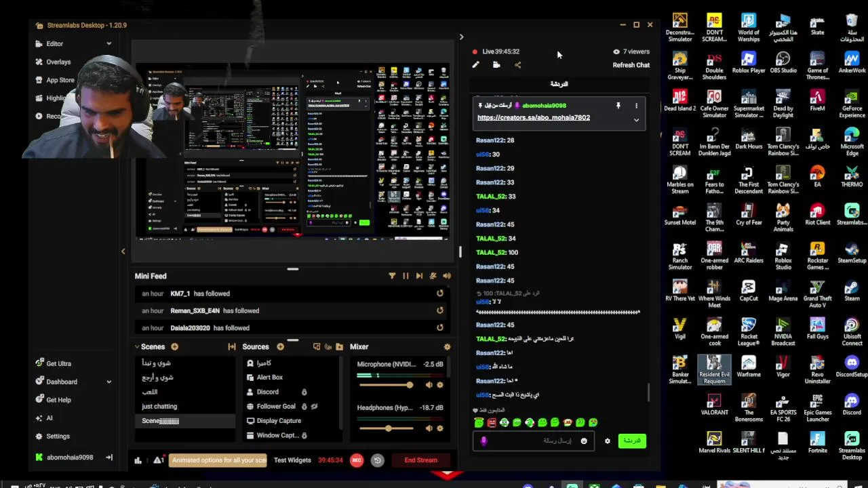Toggle the replay buffer button
Viewport: 868px width, 488px height.
378,460
